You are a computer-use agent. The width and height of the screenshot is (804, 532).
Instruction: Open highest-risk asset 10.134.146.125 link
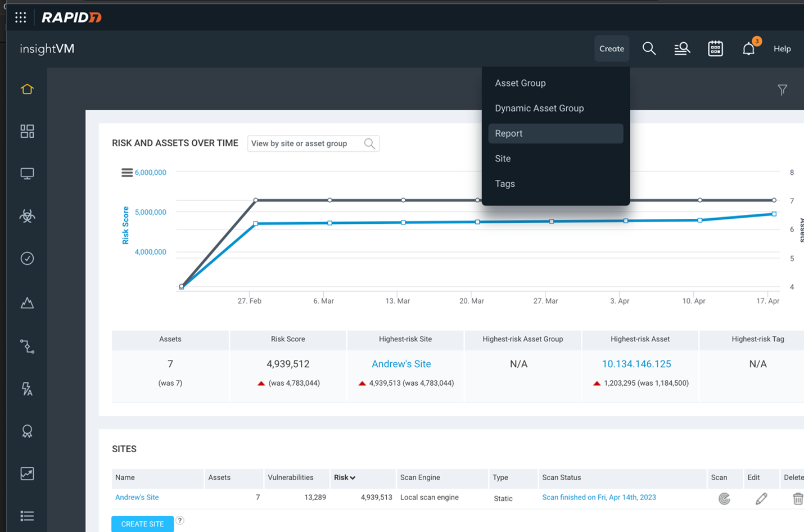636,364
